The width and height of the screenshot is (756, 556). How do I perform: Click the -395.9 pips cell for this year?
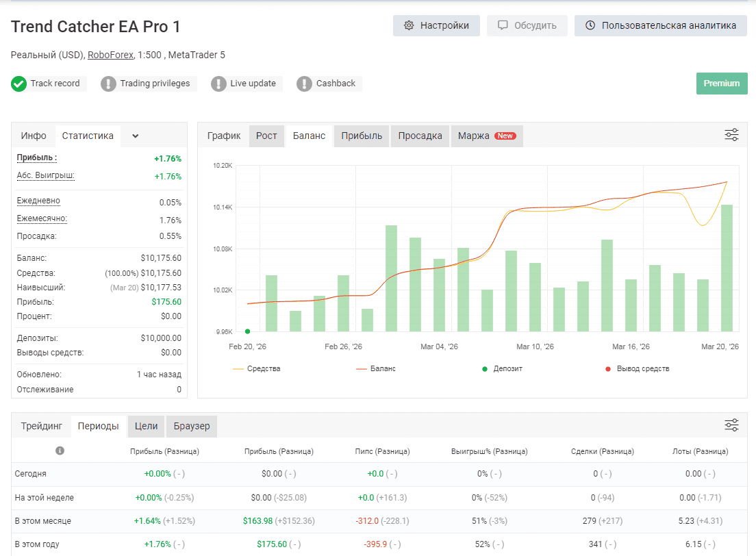tap(375, 544)
